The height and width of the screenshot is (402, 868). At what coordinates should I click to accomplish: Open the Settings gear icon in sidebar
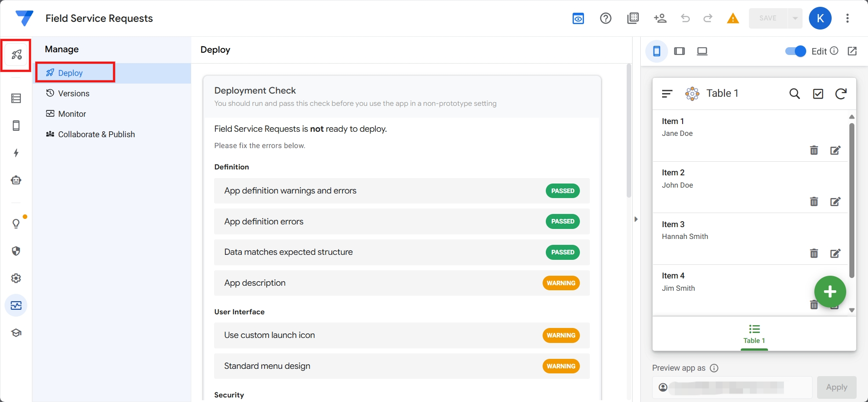point(16,278)
